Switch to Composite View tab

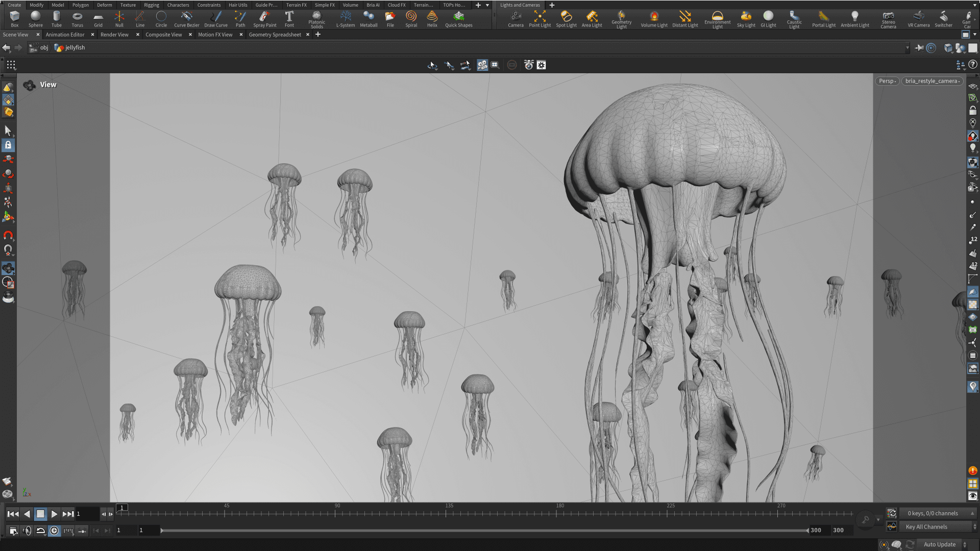(163, 35)
